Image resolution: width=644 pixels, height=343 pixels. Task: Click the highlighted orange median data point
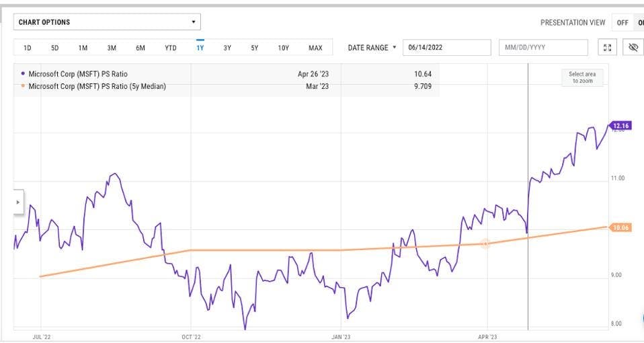click(485, 244)
